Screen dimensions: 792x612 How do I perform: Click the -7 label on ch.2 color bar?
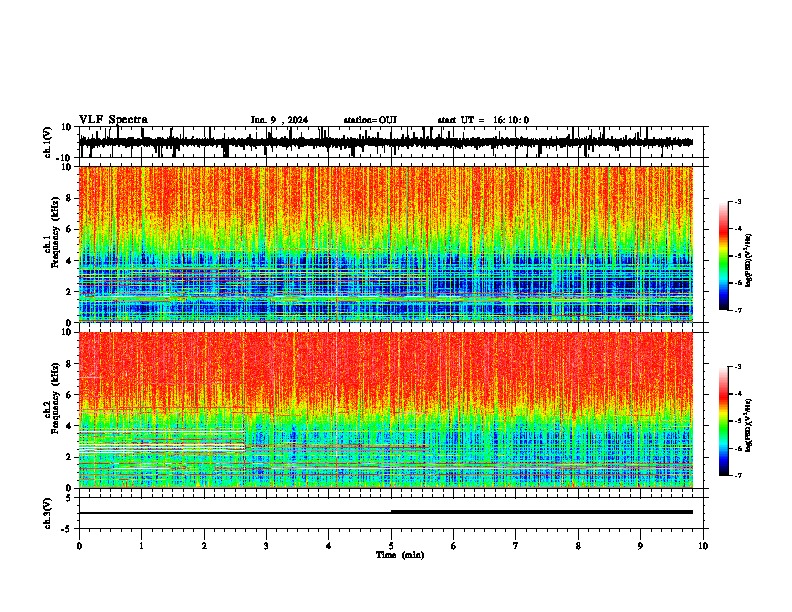coord(737,475)
